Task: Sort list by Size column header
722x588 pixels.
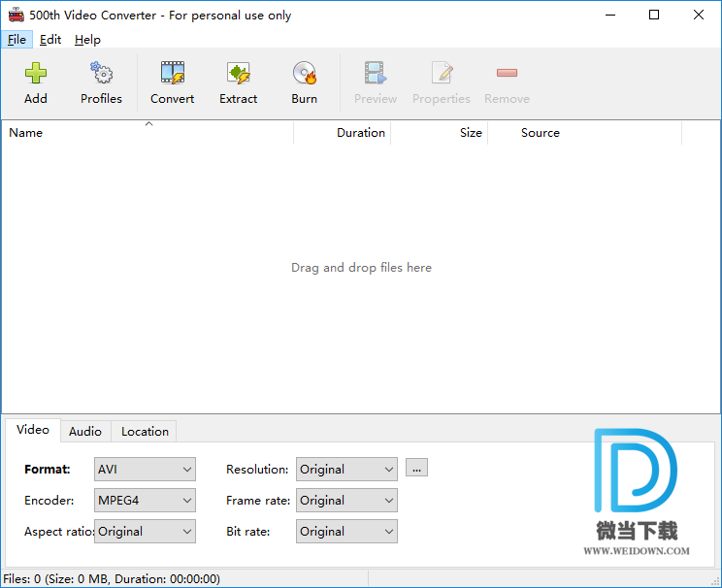Action: 440,133
